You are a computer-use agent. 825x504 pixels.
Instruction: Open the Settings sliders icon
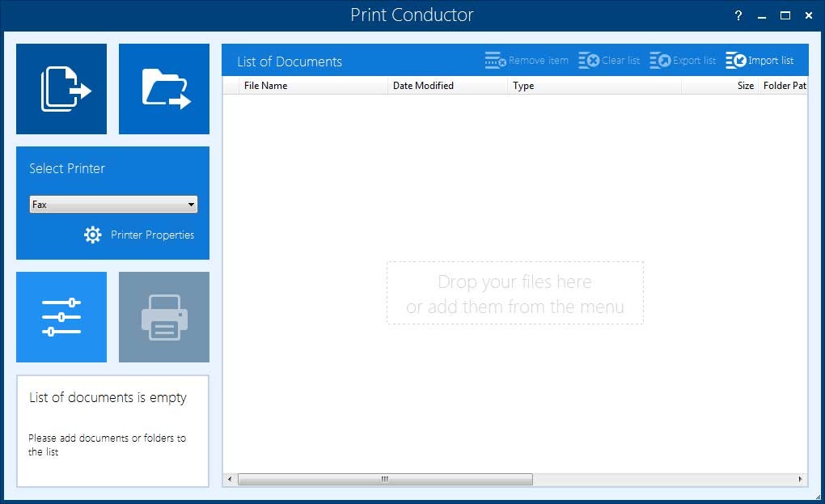61,317
